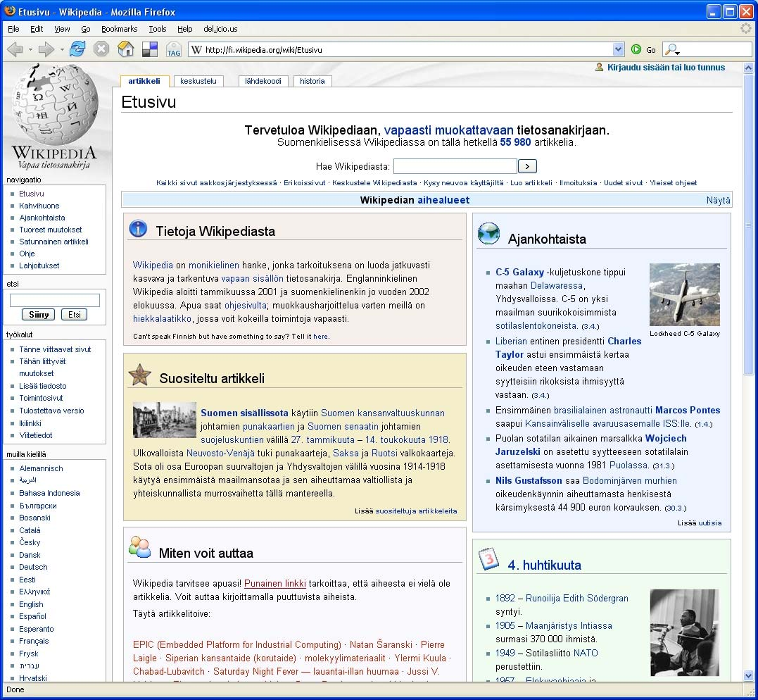Image resolution: width=758 pixels, height=700 pixels.
Task: Select the artikkeli tab
Action: (x=144, y=81)
